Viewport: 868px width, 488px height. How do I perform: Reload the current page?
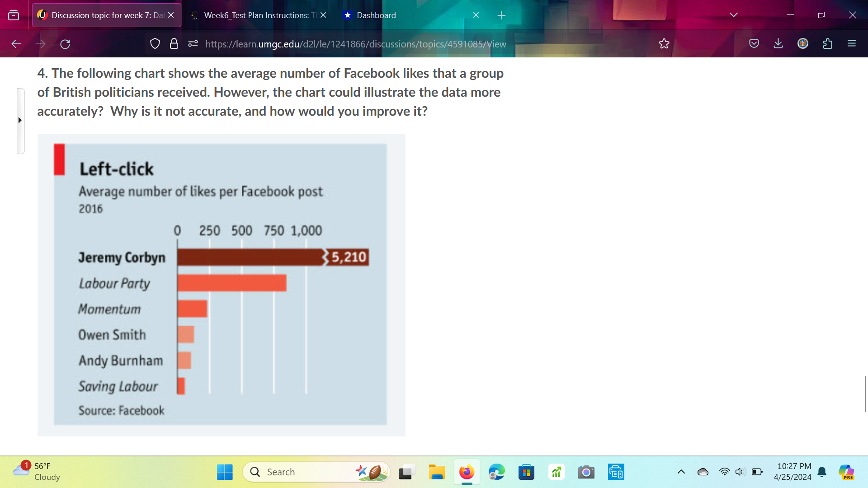(x=65, y=43)
